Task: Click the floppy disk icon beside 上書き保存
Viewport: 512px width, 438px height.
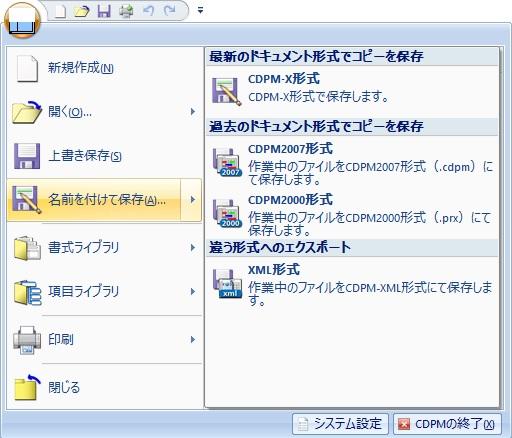Action: click(x=27, y=156)
